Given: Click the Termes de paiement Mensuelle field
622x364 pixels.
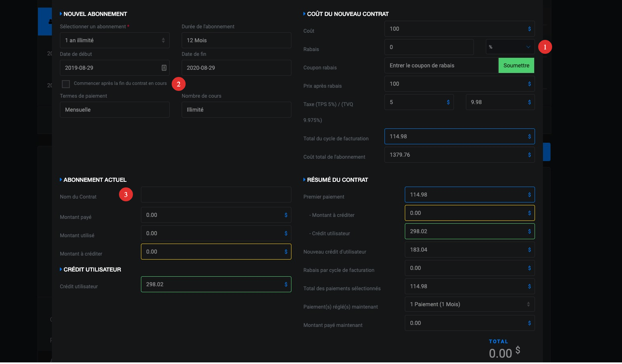Looking at the screenshot, I should click(115, 110).
